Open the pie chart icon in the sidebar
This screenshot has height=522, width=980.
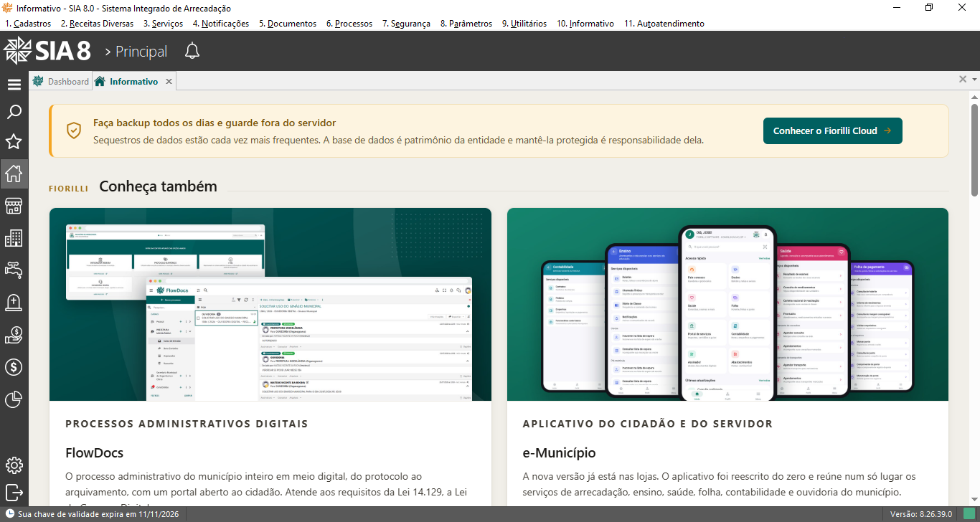point(14,399)
